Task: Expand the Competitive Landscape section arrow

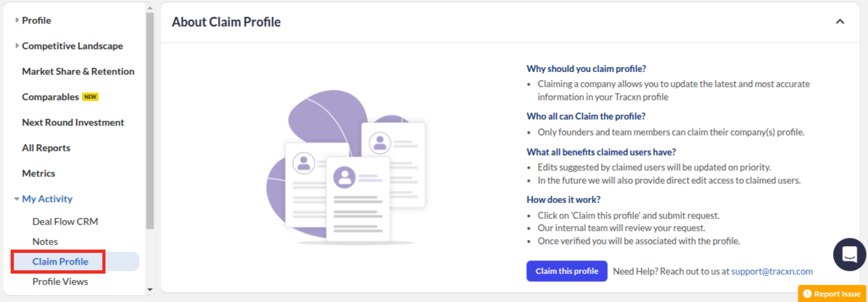Action: [17, 46]
